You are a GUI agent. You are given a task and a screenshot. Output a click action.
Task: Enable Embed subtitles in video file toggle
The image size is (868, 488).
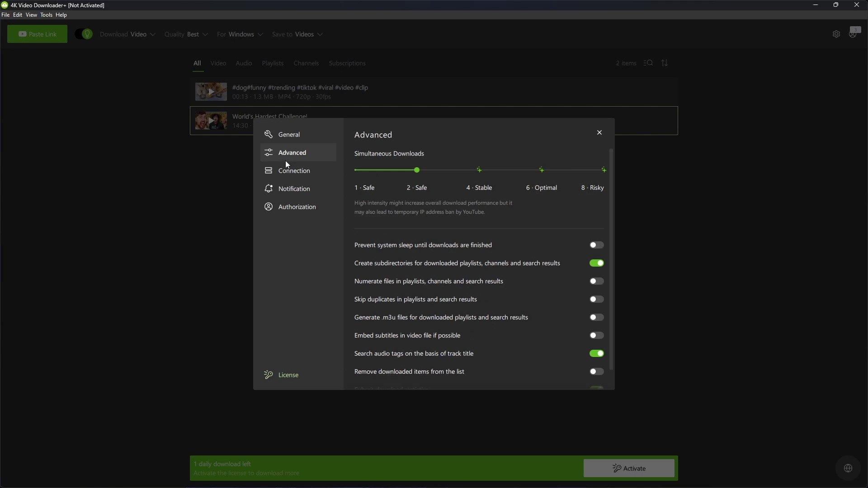tap(596, 335)
